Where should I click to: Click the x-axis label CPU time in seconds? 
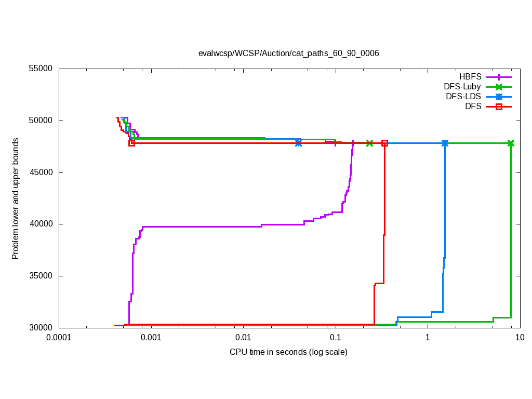click(x=288, y=352)
